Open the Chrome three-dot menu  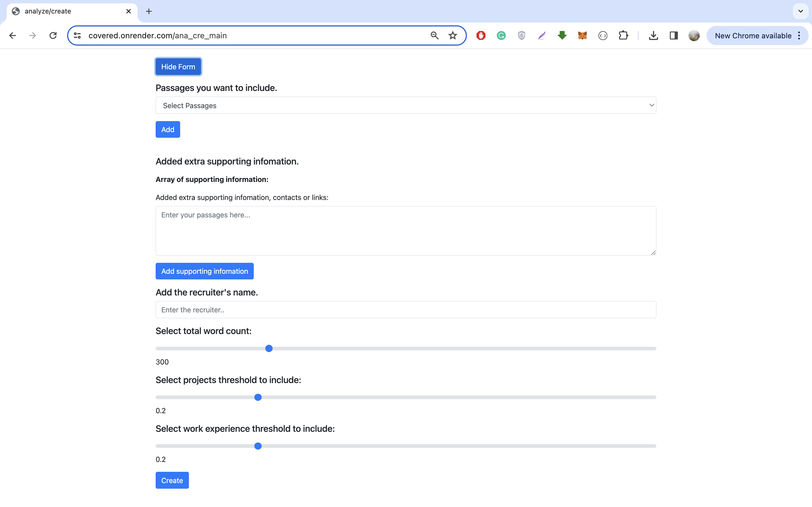(799, 35)
